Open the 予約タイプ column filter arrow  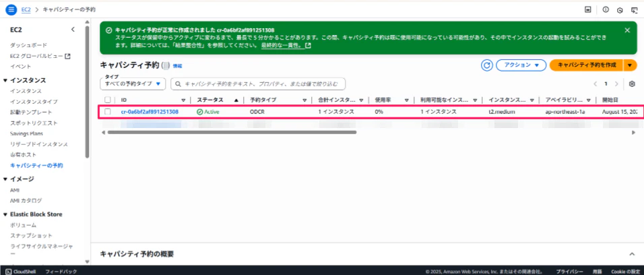[304, 100]
